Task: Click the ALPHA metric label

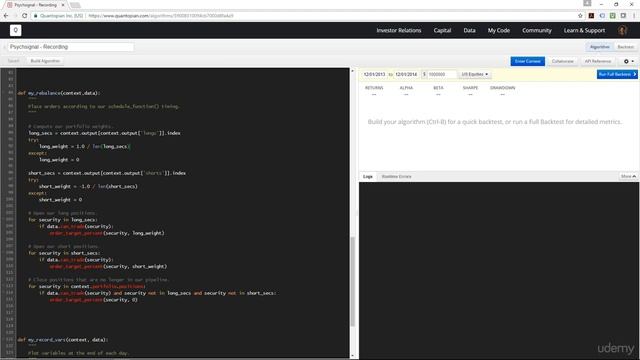Action: click(x=406, y=88)
